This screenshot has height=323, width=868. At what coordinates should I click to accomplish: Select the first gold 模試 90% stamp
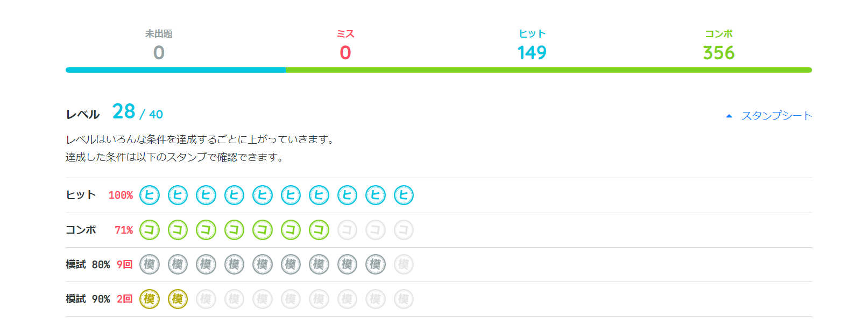coord(150,299)
